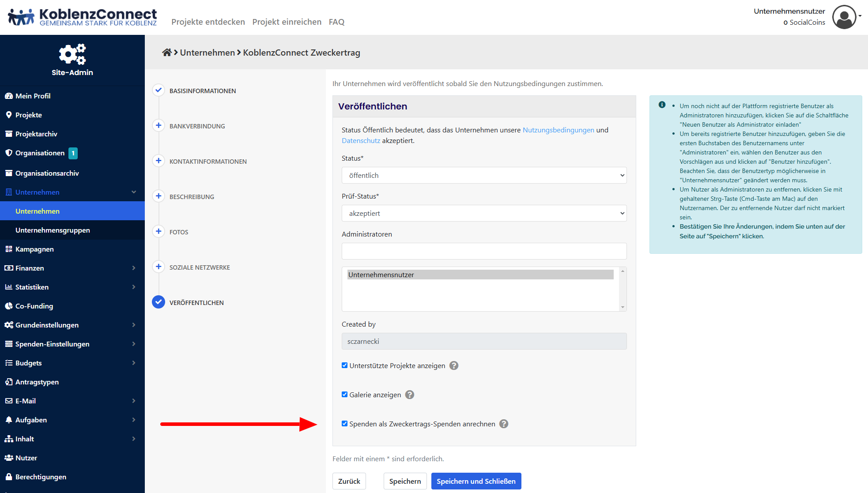Click the plus icon for Fotos step
The image size is (868, 493).
[x=159, y=231]
